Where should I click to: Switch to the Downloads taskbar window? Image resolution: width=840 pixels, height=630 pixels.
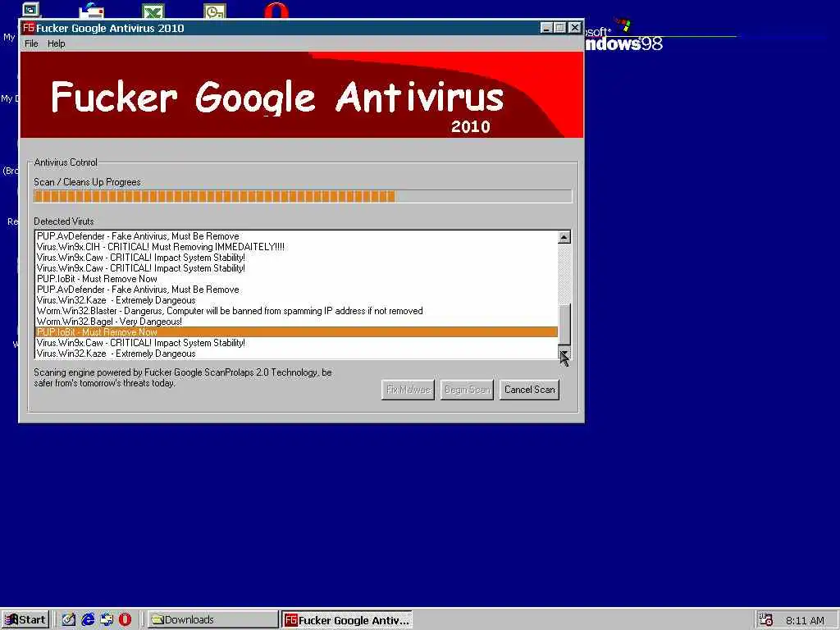(212, 620)
